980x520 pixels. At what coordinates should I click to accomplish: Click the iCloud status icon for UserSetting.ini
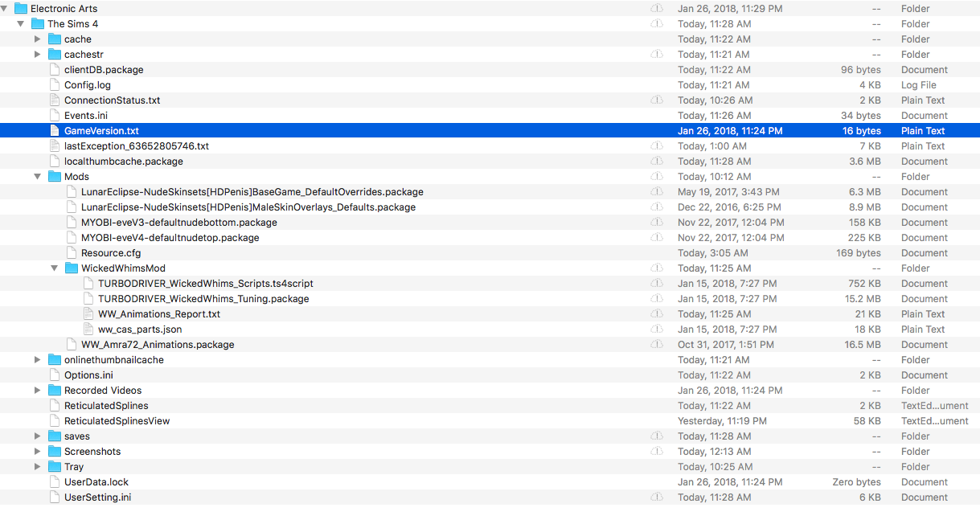coord(657,497)
